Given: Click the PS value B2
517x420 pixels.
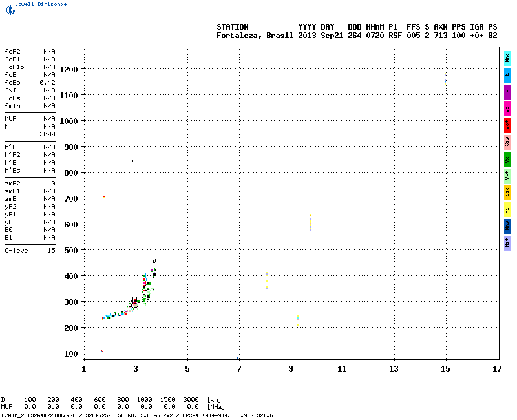Looking at the screenshot, I should click(x=492, y=36).
